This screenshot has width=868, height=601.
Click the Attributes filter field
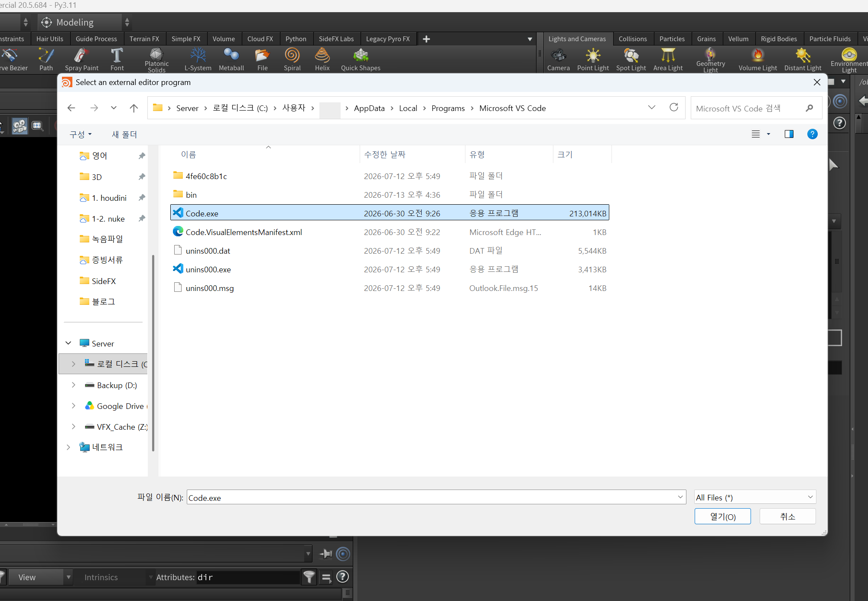(x=248, y=577)
